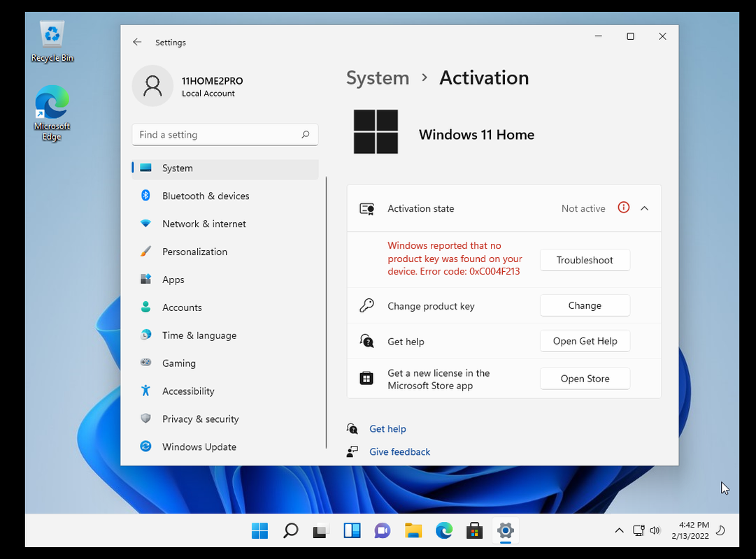Open taskbar Search
Screen dimensions: 756x559
[290, 530]
